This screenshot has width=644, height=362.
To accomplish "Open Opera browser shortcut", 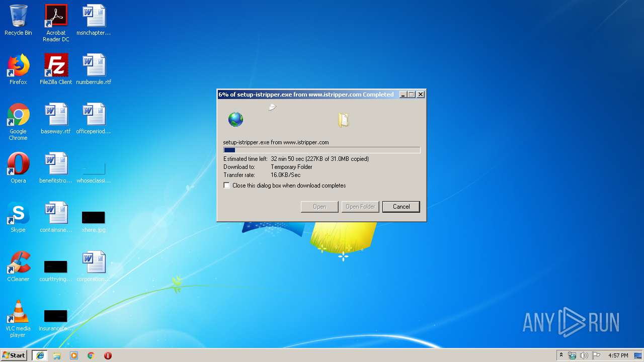I will tap(18, 168).
